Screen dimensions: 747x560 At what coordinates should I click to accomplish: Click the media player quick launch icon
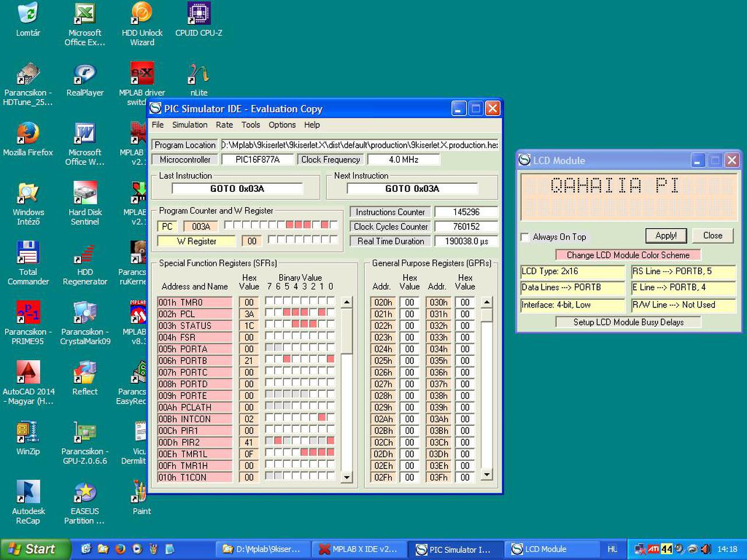coord(137,549)
